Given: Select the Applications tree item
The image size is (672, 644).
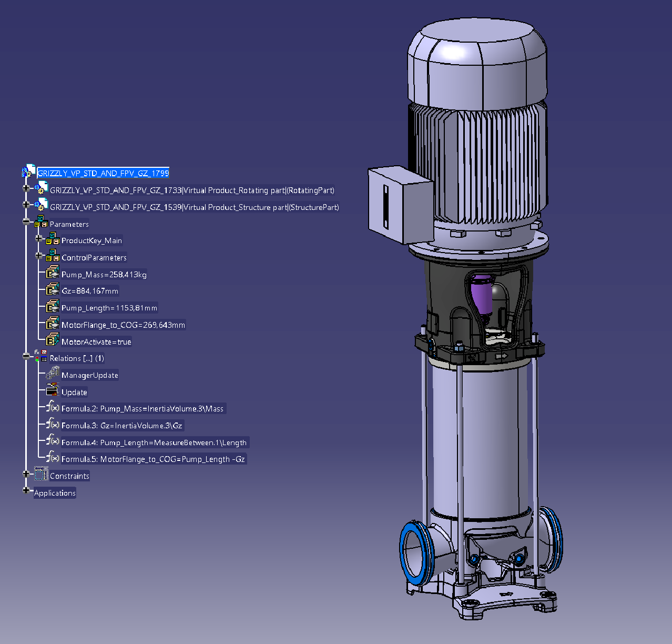Looking at the screenshot, I should tap(55, 493).
